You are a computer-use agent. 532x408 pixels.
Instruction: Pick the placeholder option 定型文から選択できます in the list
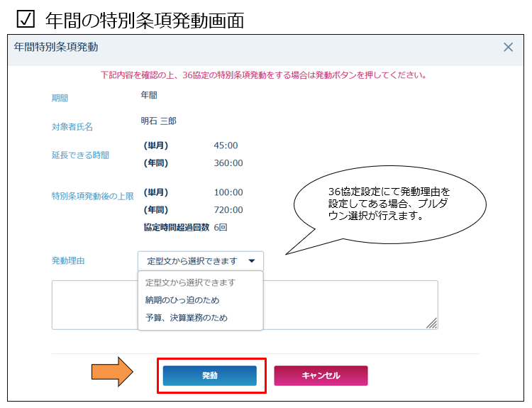pyautogui.click(x=190, y=282)
